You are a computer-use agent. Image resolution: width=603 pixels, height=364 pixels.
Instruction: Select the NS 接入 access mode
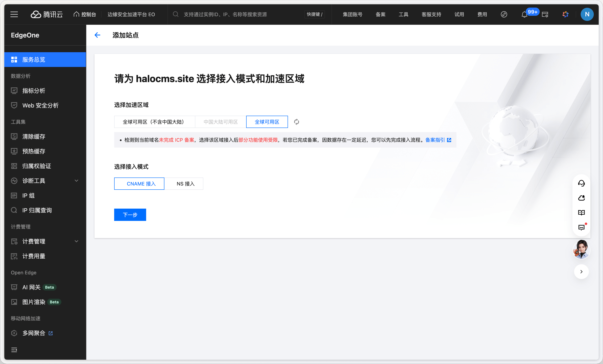(x=185, y=184)
